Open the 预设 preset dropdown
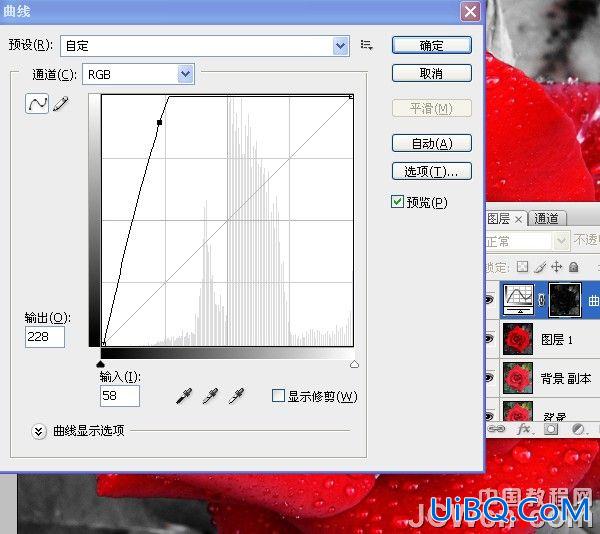 click(x=340, y=46)
